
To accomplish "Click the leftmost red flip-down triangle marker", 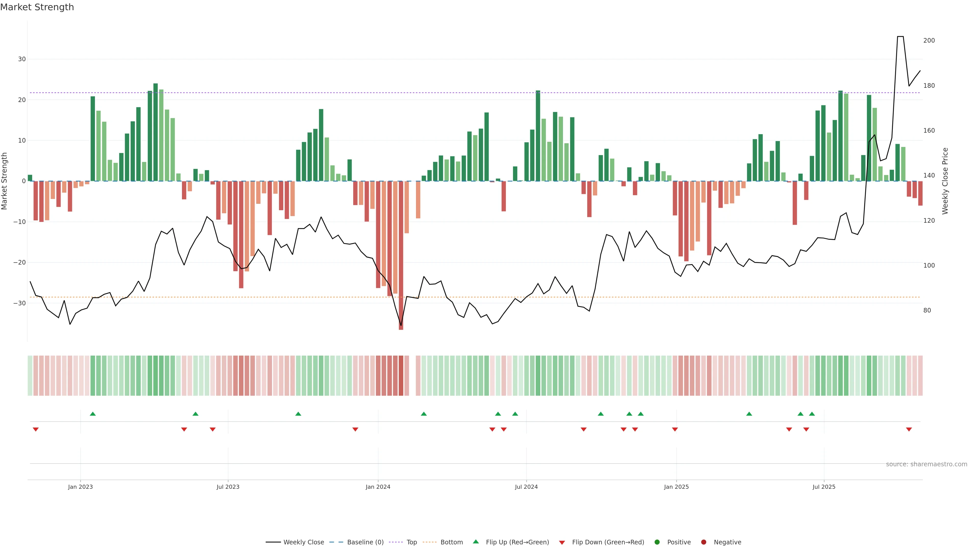I will tap(36, 429).
